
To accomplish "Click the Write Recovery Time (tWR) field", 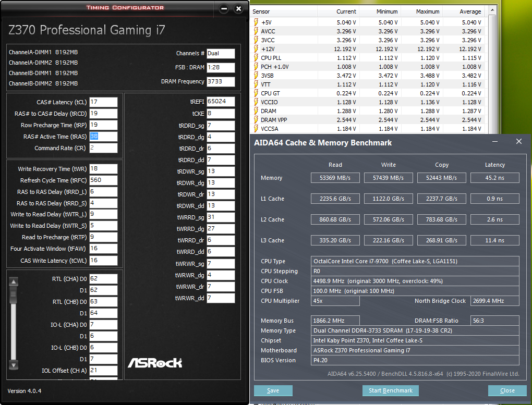I will coord(103,168).
